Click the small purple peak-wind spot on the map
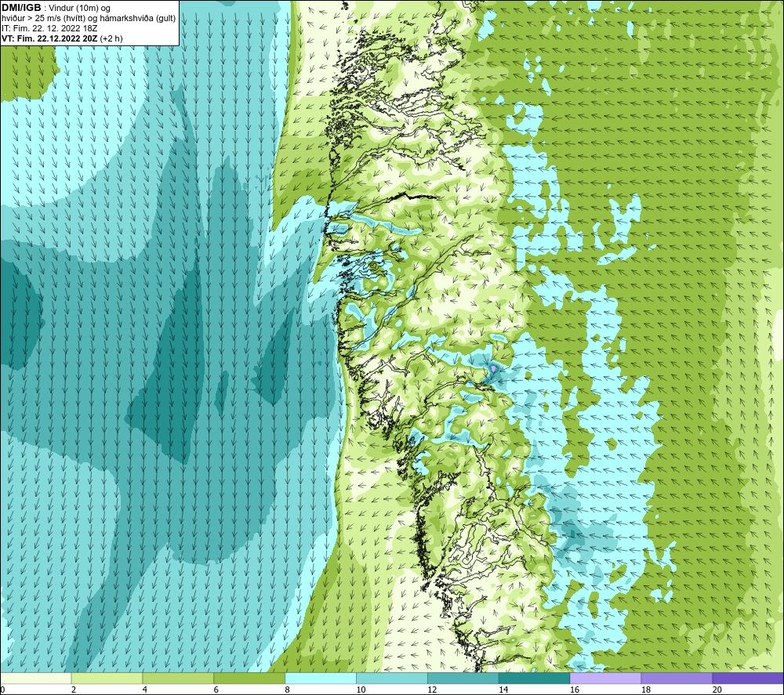 (493, 368)
